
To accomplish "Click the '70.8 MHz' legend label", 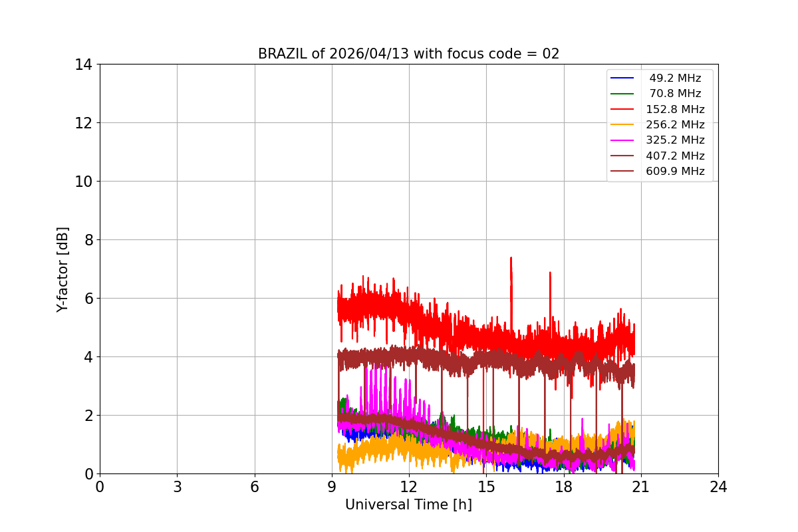I will [675, 94].
